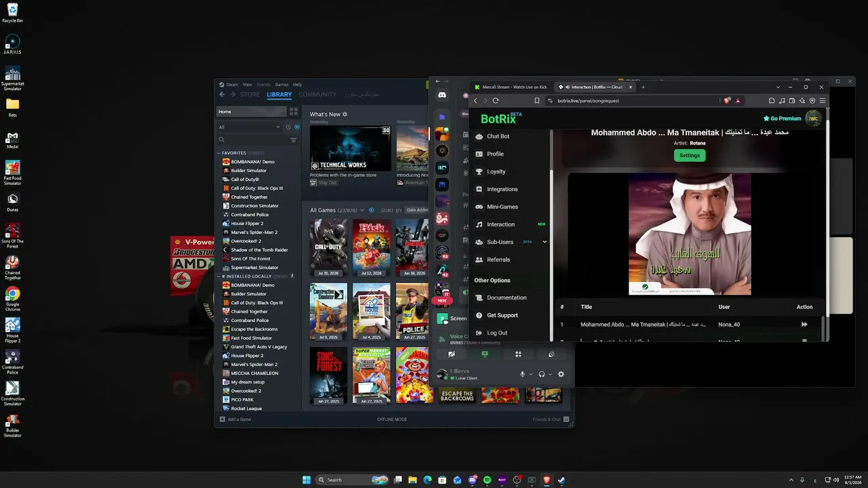868x488 pixels.
Task: Open the Technical Works news thumbnail
Action: (351, 148)
